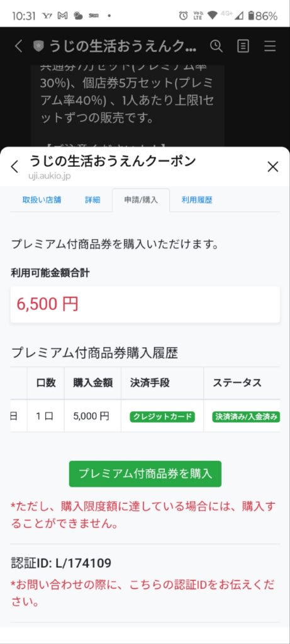Open the chat notes list icon

point(243,47)
